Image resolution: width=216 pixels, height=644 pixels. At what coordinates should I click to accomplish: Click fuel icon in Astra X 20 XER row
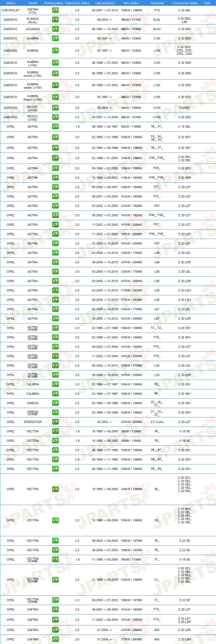coord(55,178)
